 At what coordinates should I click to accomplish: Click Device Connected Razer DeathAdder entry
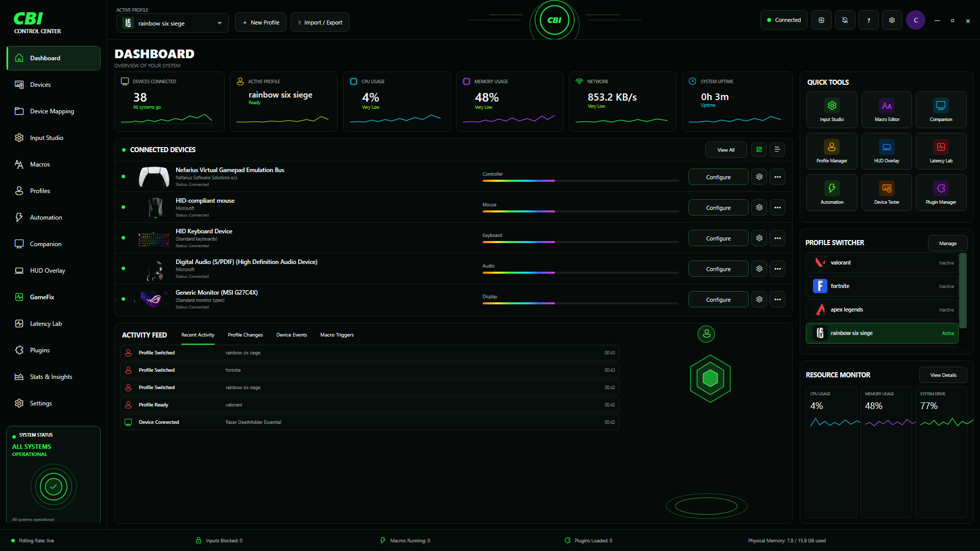click(x=370, y=422)
